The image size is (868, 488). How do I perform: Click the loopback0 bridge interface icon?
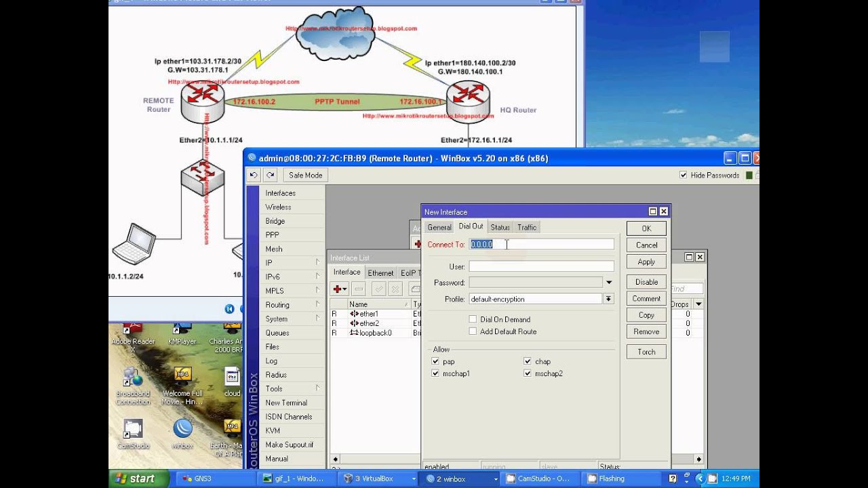(x=353, y=333)
